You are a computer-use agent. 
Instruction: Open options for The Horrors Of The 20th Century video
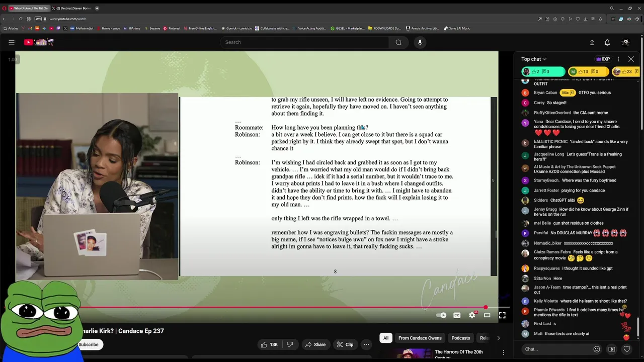(504, 352)
